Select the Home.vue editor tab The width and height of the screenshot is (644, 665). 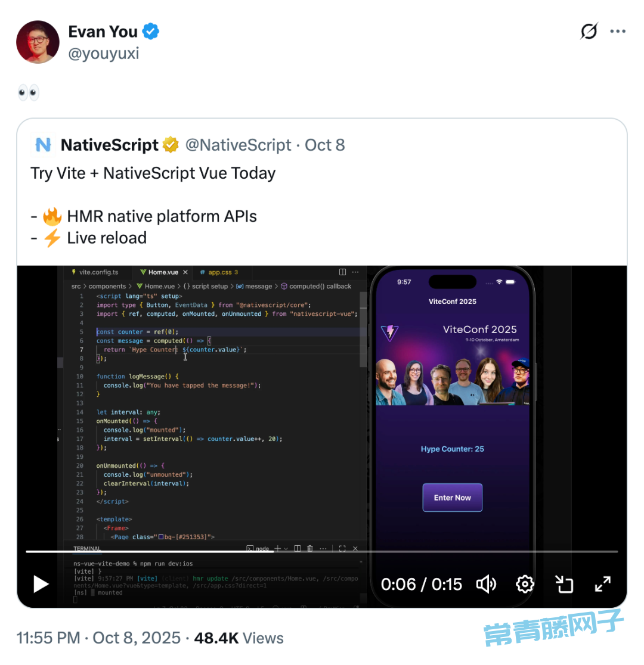coord(159,272)
